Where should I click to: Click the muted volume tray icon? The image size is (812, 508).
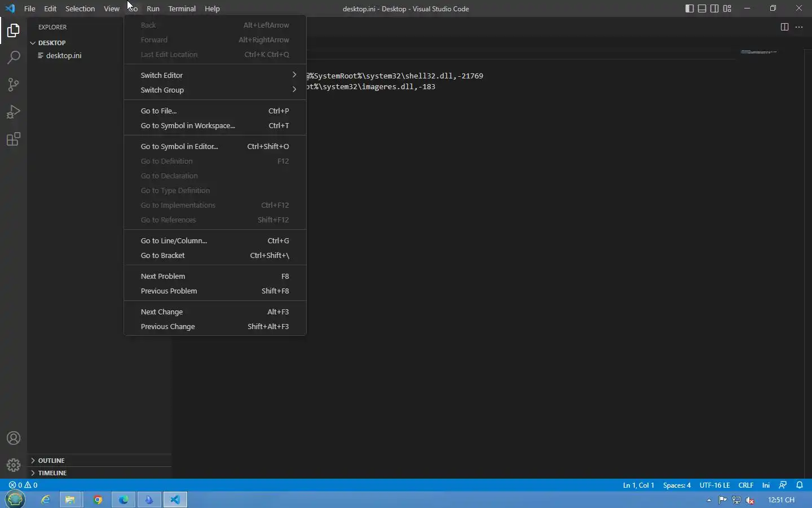coord(751,500)
